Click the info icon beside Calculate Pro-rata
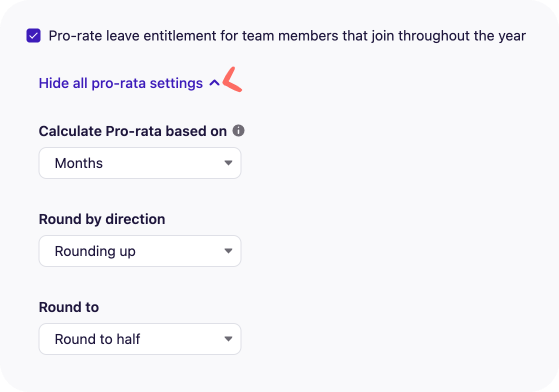This screenshot has height=392, width=559. [239, 131]
